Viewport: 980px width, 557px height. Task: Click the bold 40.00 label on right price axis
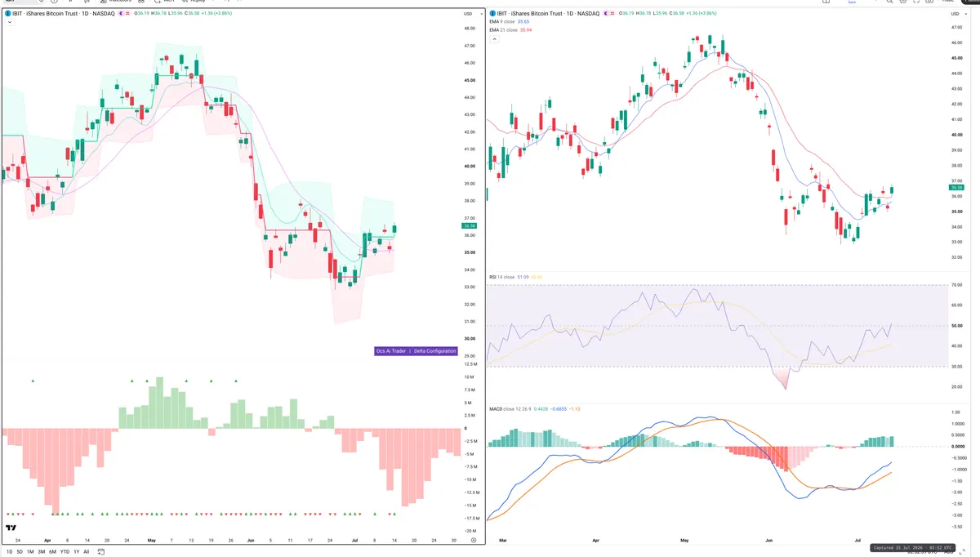tap(958, 135)
